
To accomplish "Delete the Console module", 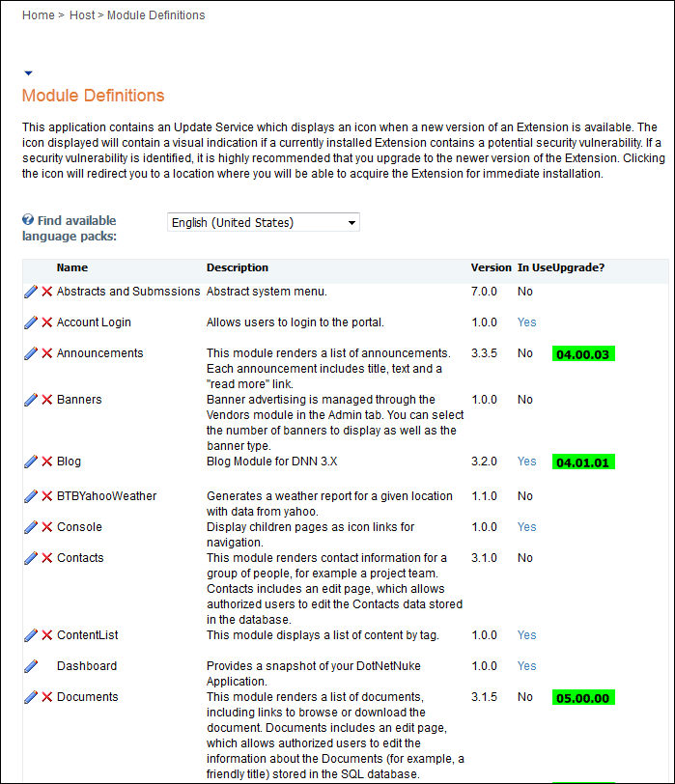I will [x=46, y=527].
